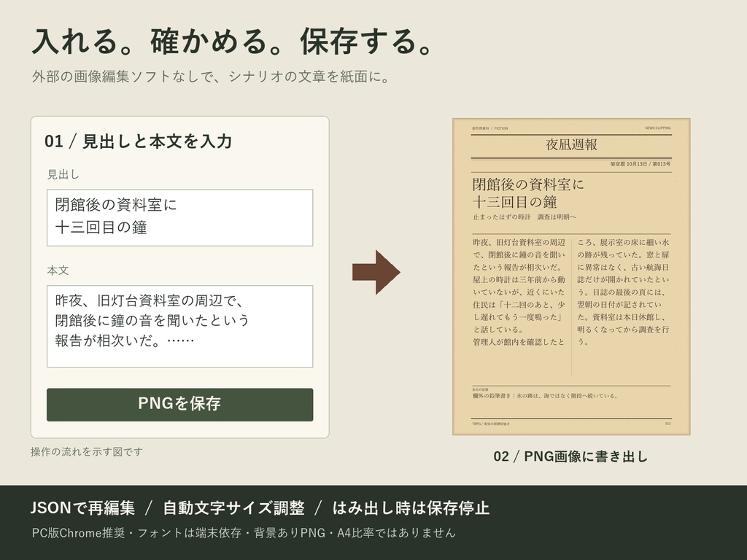The height and width of the screenshot is (560, 747).
Task: Click the 見出し headline input field
Action: [x=179, y=217]
